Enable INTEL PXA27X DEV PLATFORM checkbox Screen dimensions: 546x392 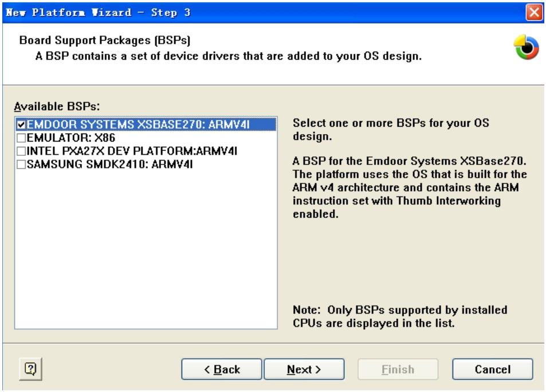(21, 151)
